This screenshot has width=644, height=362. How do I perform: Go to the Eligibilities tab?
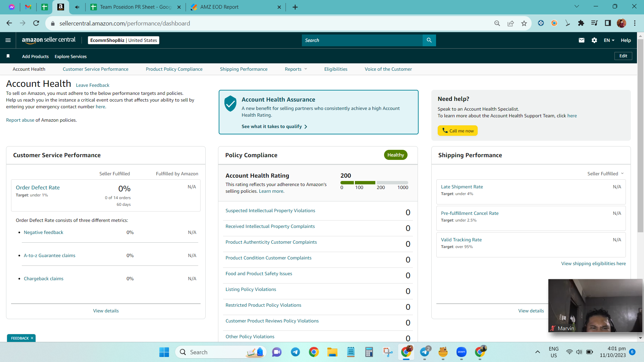pos(336,69)
